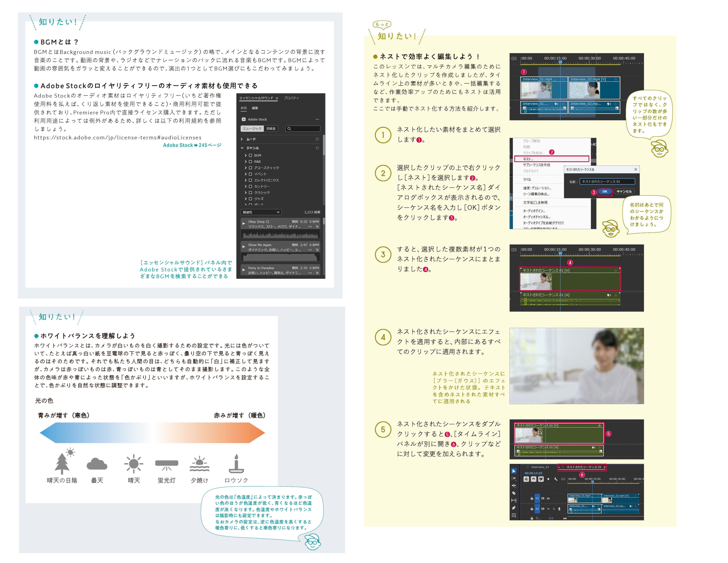The width and height of the screenshot is (728, 563).
Task: Collapse the ジャンル filter section
Action: point(242,148)
